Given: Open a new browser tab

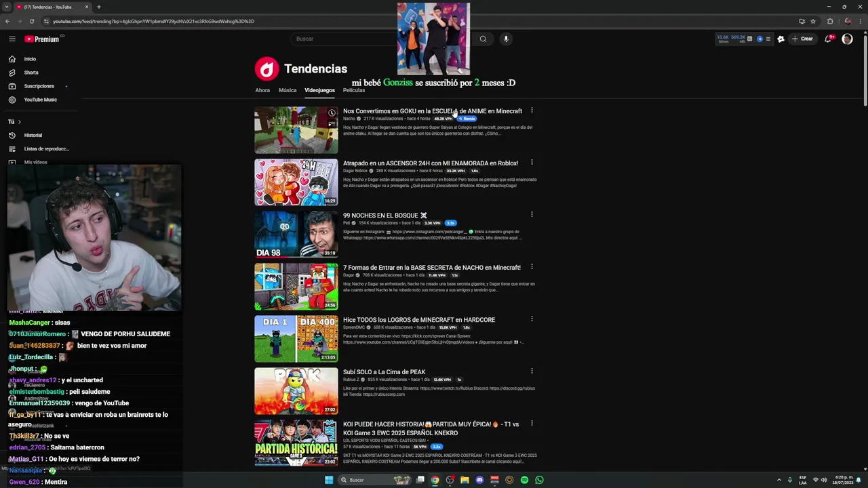Looking at the screenshot, I should tap(99, 7).
